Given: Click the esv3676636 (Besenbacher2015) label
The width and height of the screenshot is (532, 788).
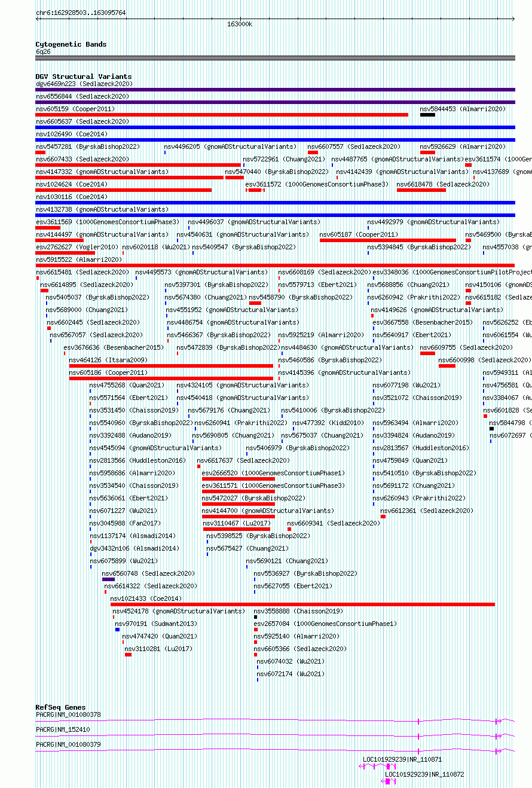Looking at the screenshot, I should (x=114, y=347).
